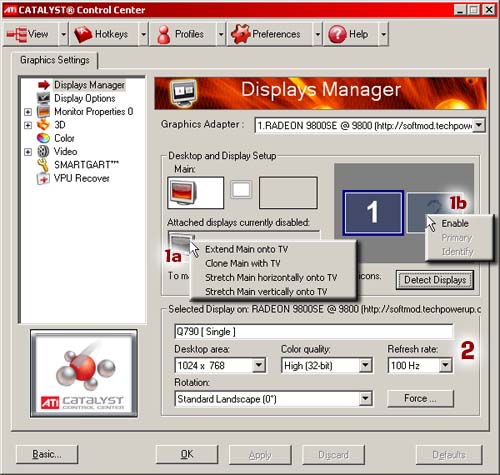Expand the 3D tree node

(x=28, y=125)
